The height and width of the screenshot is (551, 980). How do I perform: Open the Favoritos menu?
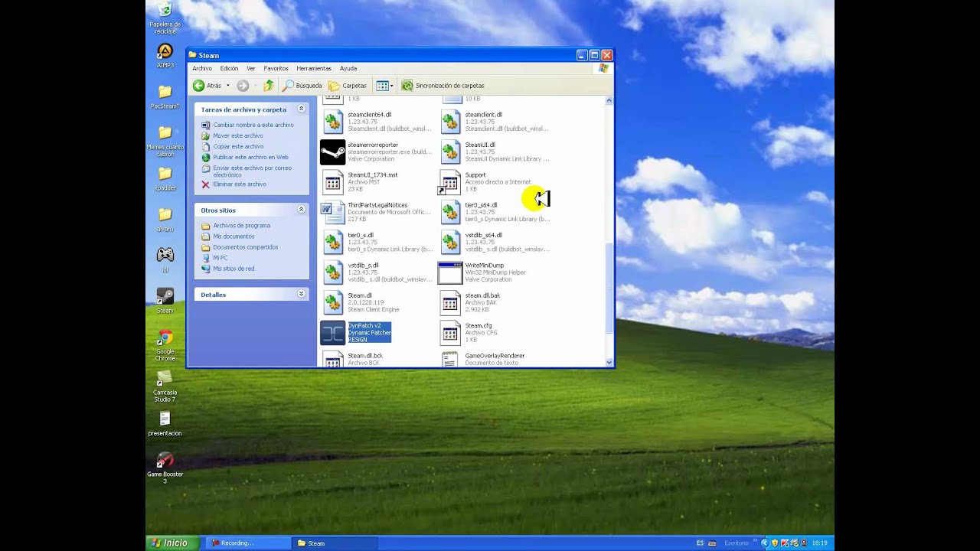276,68
